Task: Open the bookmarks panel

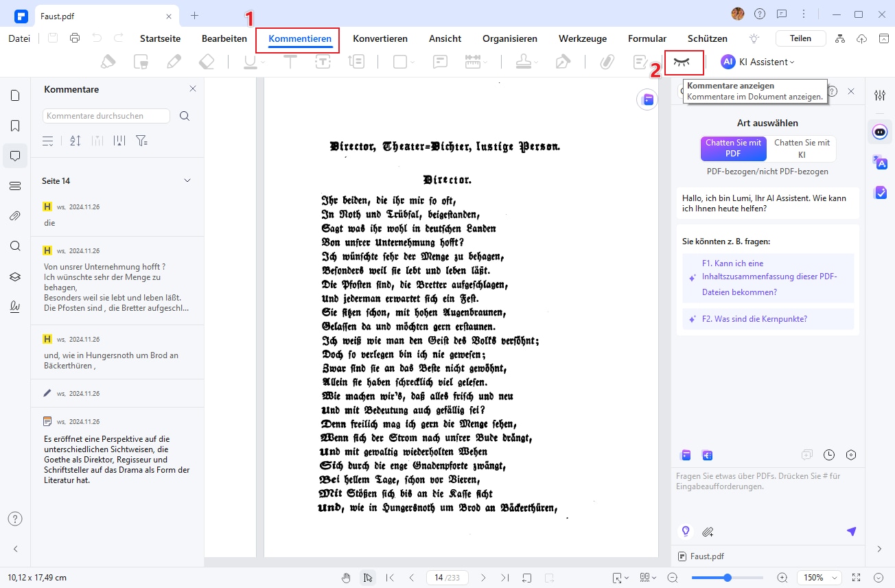Action: click(15, 126)
